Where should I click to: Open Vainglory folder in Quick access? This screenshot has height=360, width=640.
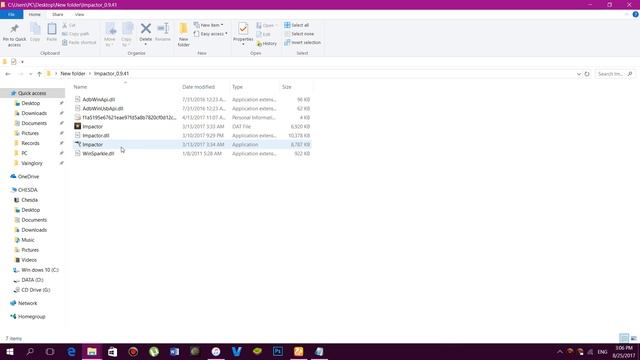click(x=32, y=163)
